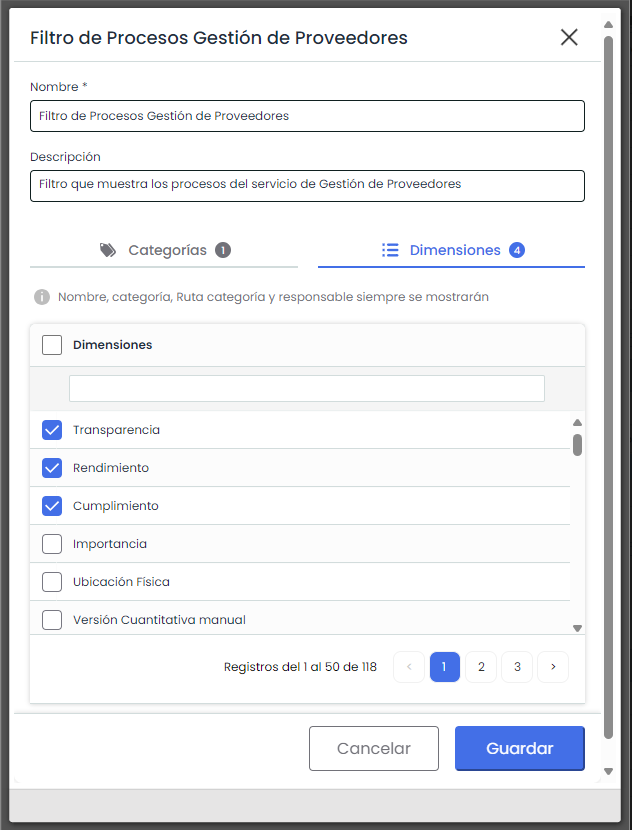Click the tag icon on Categorías tab
The height and width of the screenshot is (830, 632).
tap(108, 250)
